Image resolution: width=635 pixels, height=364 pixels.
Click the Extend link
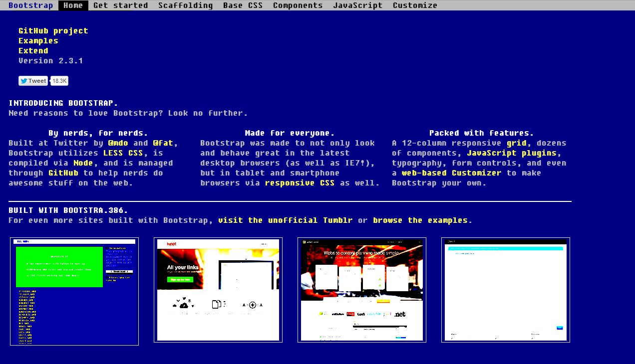click(33, 51)
